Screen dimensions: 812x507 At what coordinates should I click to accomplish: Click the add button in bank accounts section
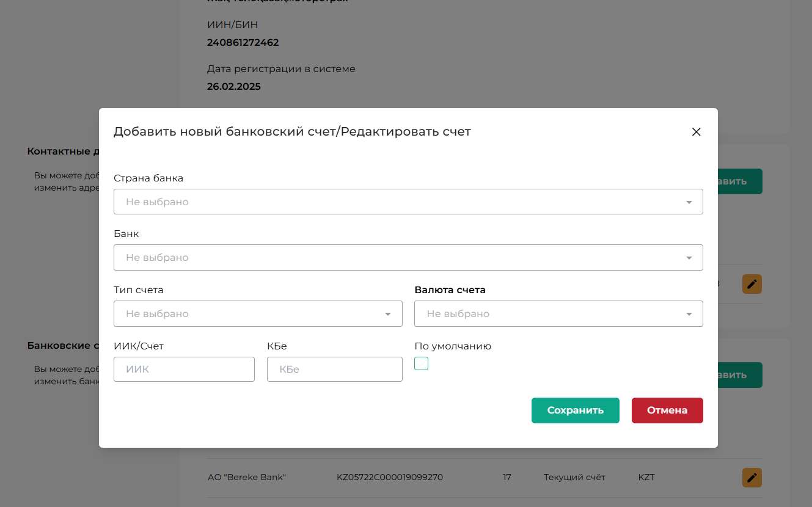point(739,375)
